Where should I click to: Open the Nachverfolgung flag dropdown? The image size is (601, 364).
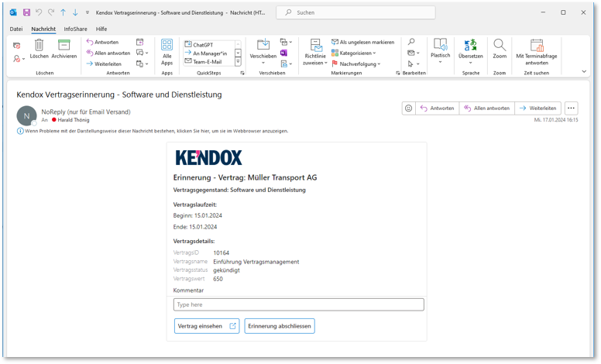(355, 64)
